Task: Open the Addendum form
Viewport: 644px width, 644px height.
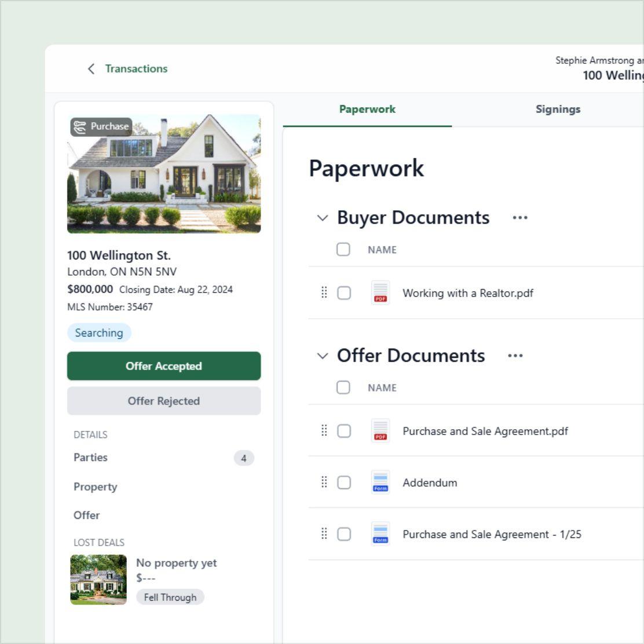Action: coord(430,482)
